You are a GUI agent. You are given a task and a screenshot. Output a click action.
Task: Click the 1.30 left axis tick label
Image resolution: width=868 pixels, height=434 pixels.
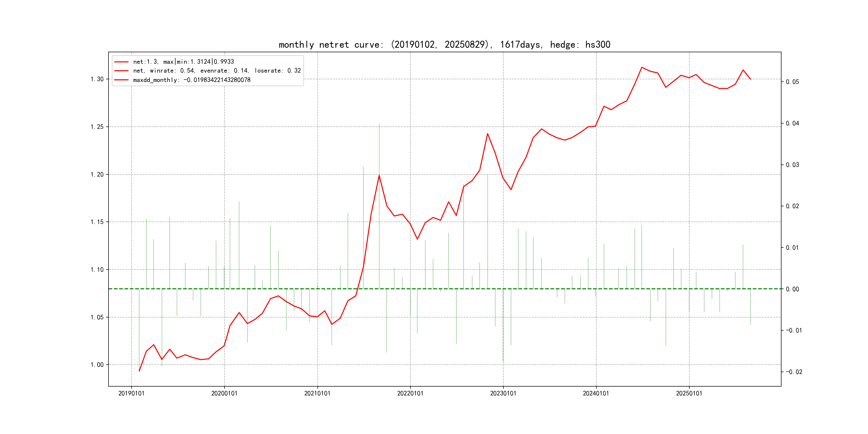pos(97,79)
